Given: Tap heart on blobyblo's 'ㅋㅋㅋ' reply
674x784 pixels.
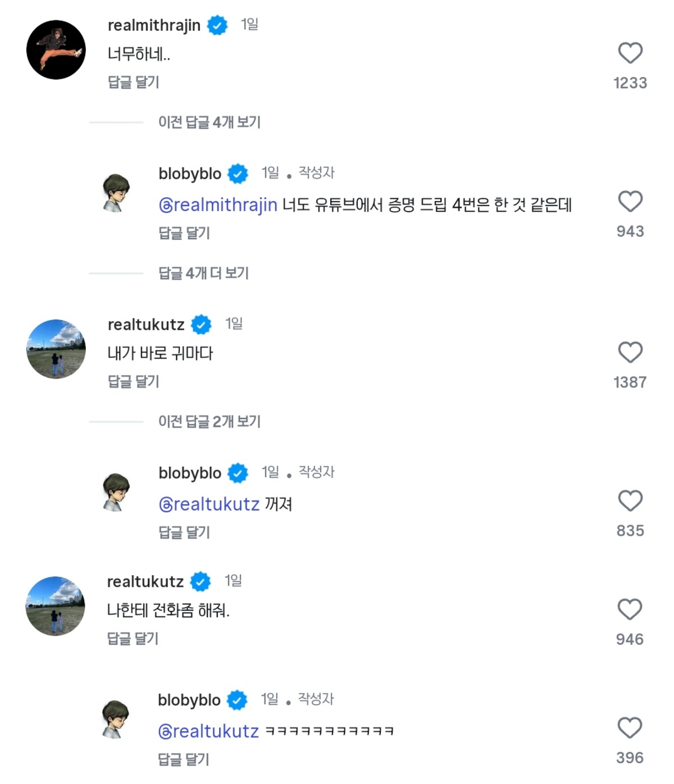Looking at the screenshot, I should click(629, 728).
